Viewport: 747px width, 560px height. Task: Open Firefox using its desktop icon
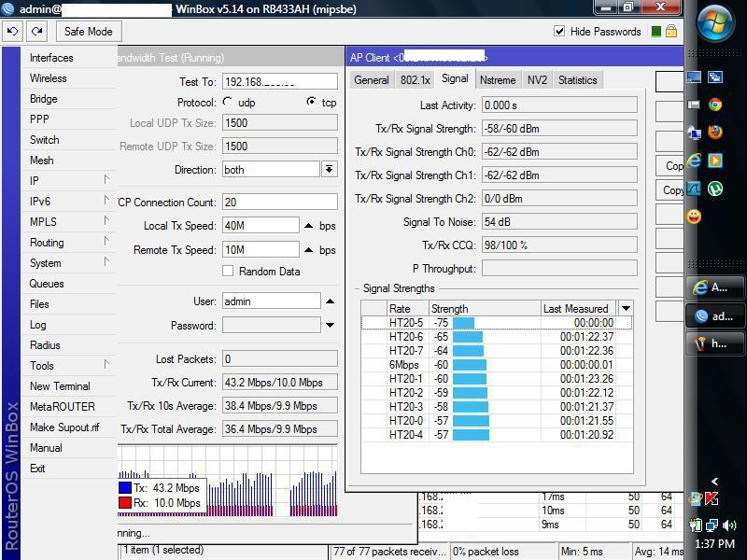pyautogui.click(x=715, y=131)
